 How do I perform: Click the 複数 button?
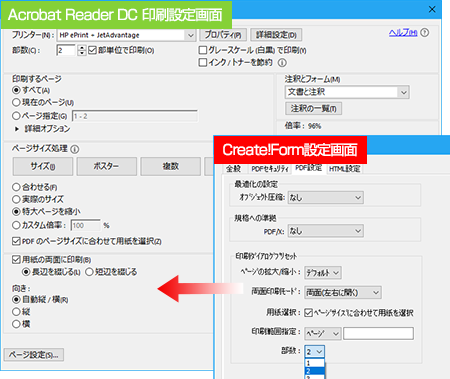click(170, 166)
